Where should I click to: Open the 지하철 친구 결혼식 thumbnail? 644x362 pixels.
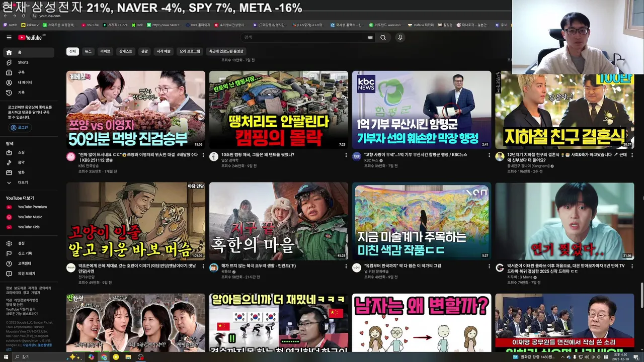(565, 112)
